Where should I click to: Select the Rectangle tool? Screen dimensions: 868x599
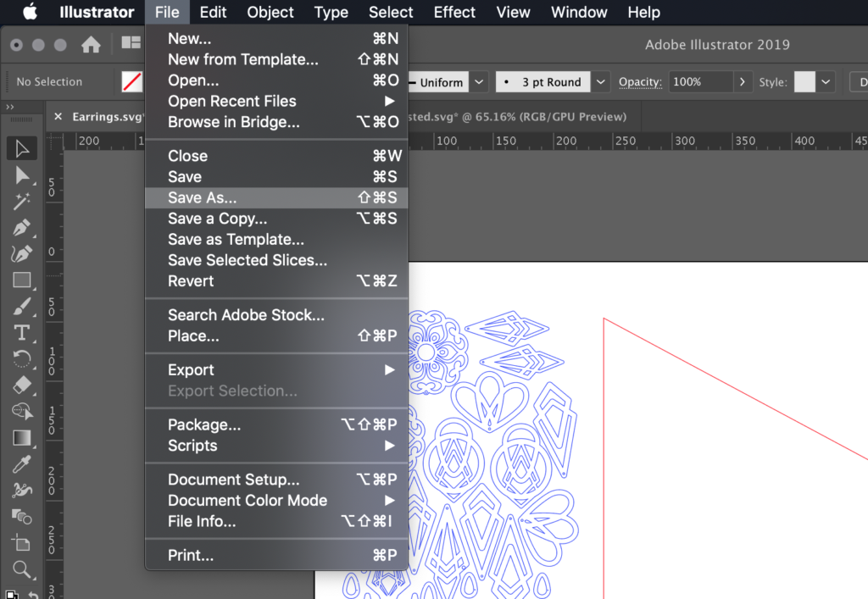coord(21,280)
